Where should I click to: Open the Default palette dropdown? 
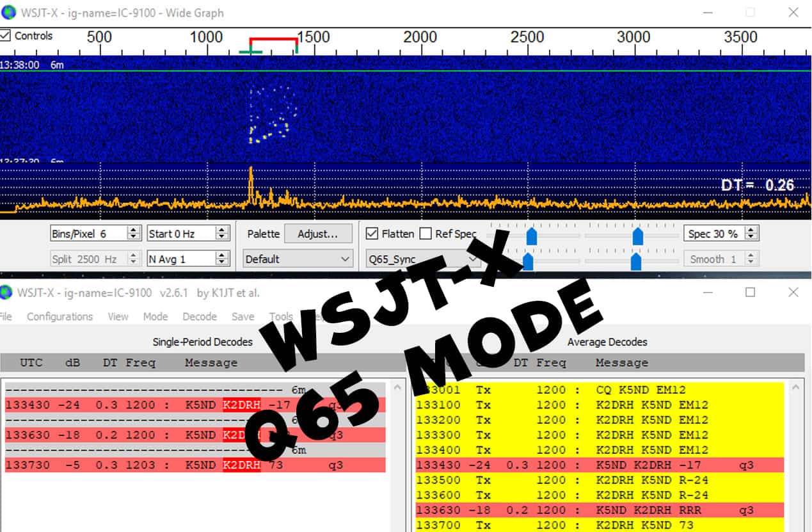298,259
